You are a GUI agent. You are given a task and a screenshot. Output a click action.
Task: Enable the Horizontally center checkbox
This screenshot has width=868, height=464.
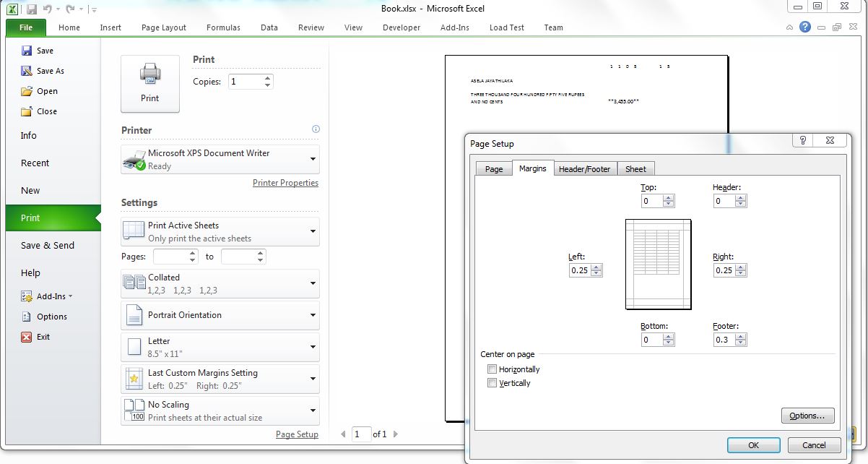click(x=492, y=369)
